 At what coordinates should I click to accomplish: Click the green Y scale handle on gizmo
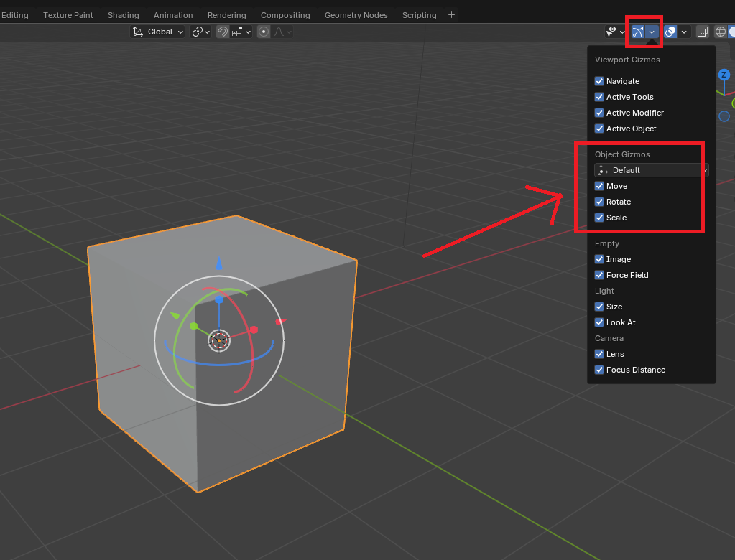pyautogui.click(x=193, y=326)
